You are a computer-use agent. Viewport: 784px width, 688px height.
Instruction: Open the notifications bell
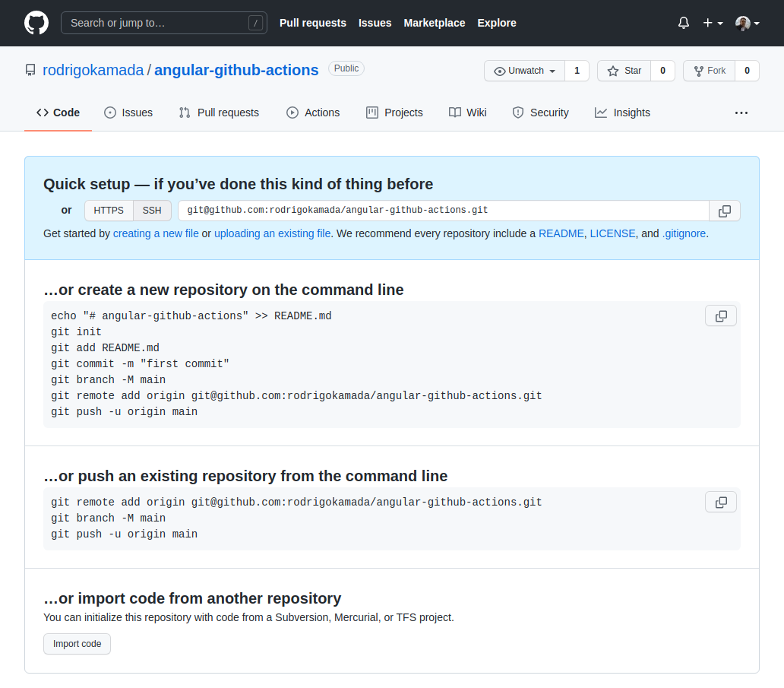(683, 23)
